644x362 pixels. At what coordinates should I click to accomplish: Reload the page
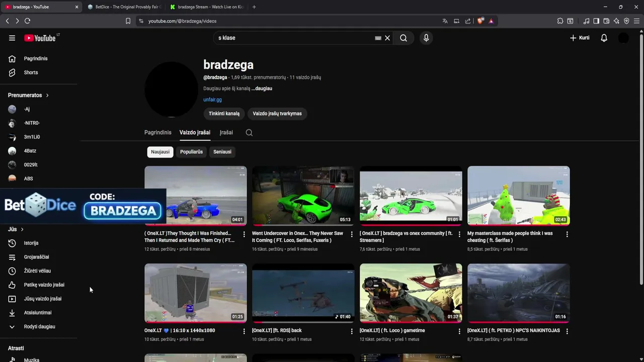point(27,21)
